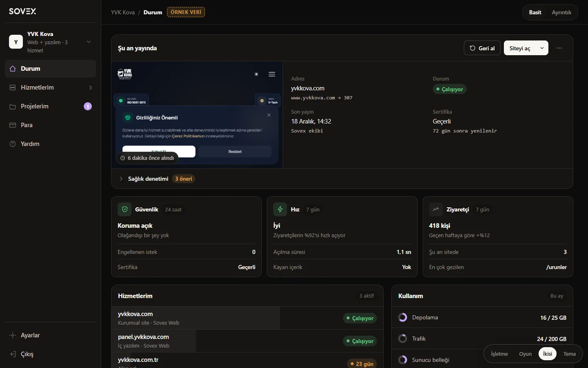The width and height of the screenshot is (588, 368).
Task: Click the YVK Kova breadcrumb link
Action: coord(123,12)
